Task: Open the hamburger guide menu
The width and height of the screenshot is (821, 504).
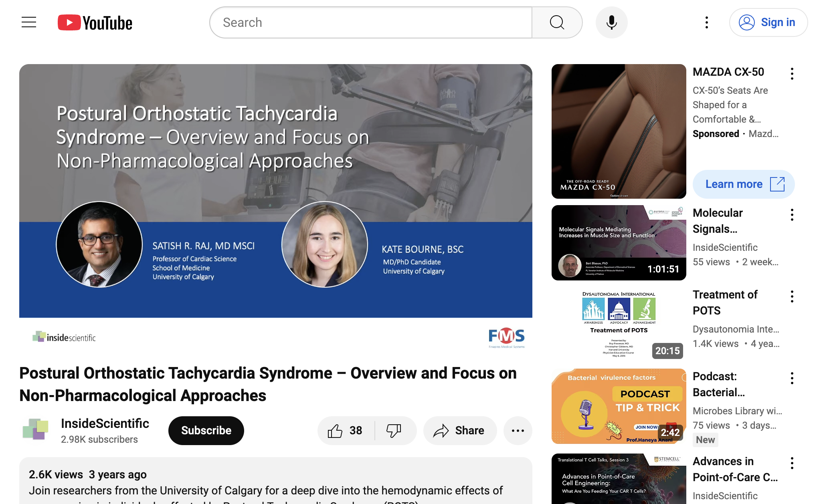Action: coord(29,22)
